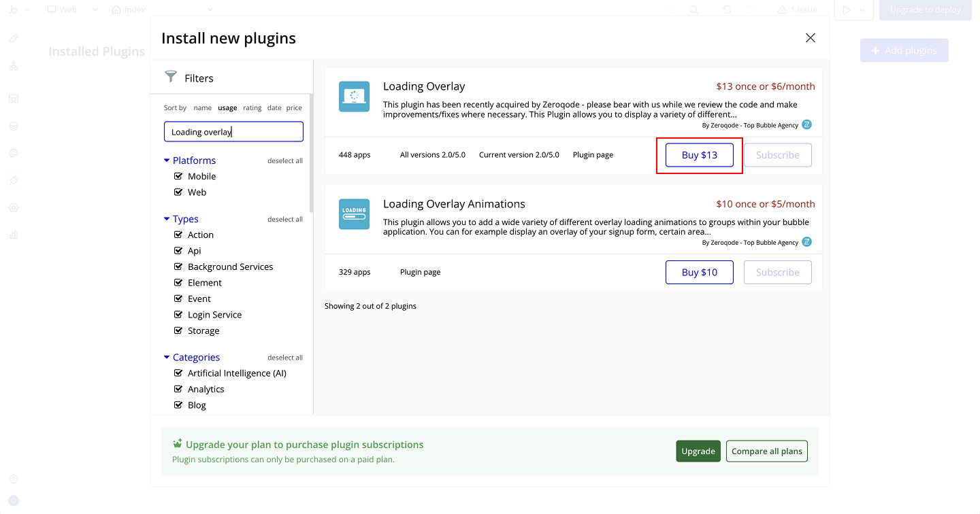Open Plugin page link for Loading Overlay
The width and height of the screenshot is (980, 514).
pos(593,155)
